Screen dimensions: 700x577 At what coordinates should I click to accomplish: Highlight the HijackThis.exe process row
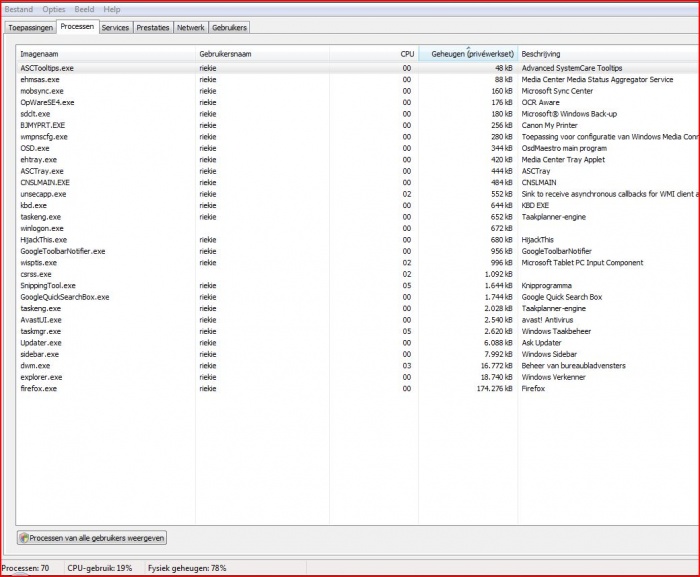43,240
